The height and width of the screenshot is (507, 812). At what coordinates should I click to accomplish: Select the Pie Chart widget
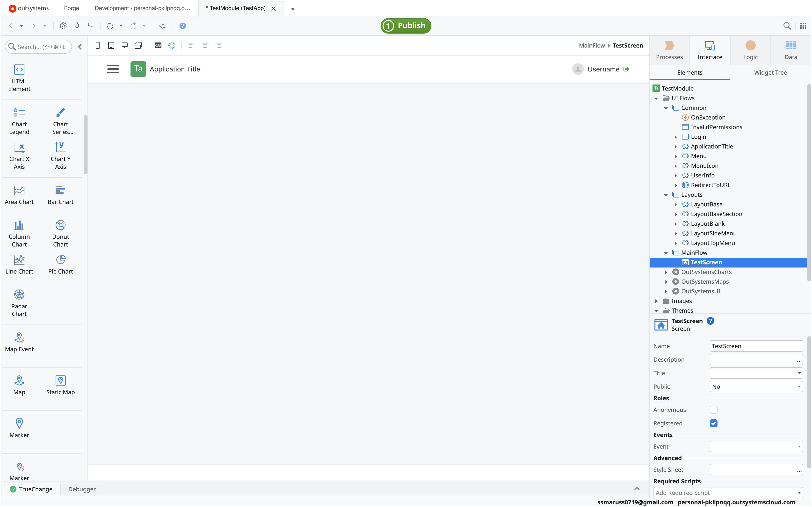[60, 264]
